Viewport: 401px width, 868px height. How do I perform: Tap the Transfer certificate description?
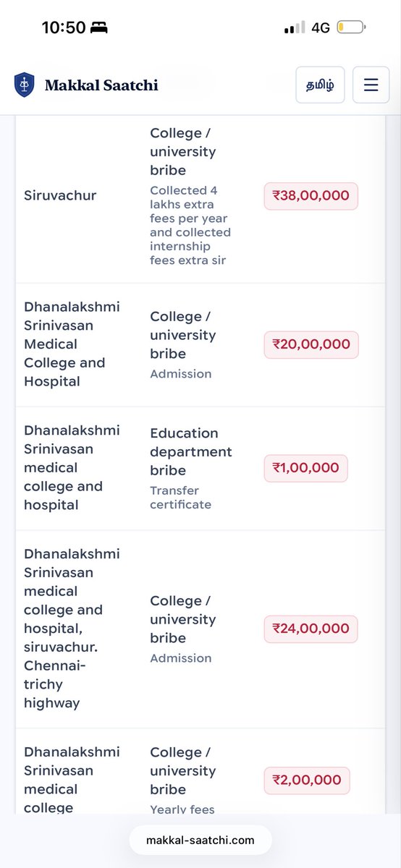click(181, 498)
